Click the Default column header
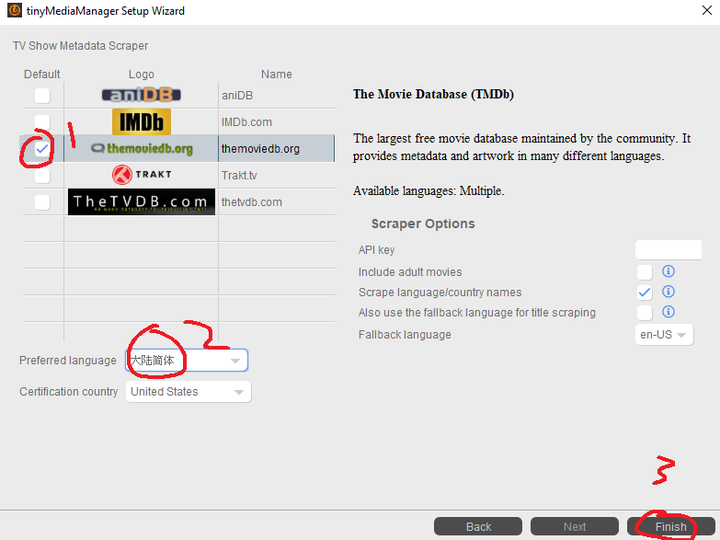This screenshot has height=540, width=720. coord(42,74)
